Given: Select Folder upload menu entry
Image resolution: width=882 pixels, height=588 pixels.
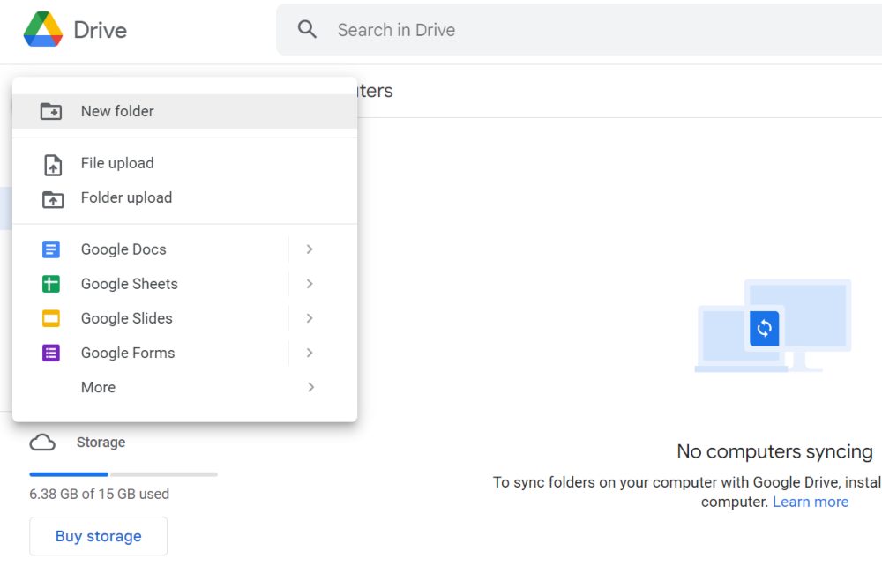Looking at the screenshot, I should [184, 197].
